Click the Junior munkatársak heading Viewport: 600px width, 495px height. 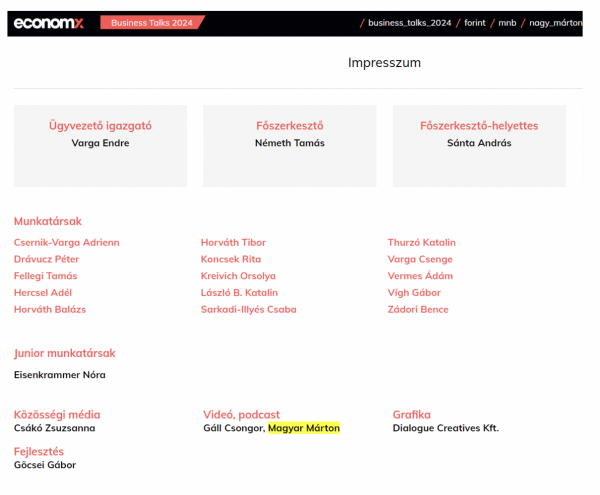tap(65, 353)
